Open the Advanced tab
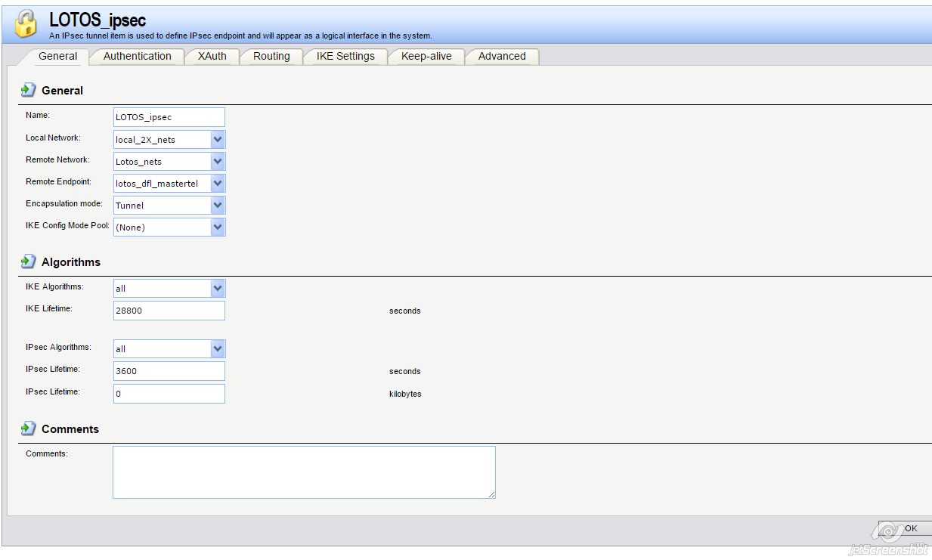The image size is (932, 560). click(502, 57)
